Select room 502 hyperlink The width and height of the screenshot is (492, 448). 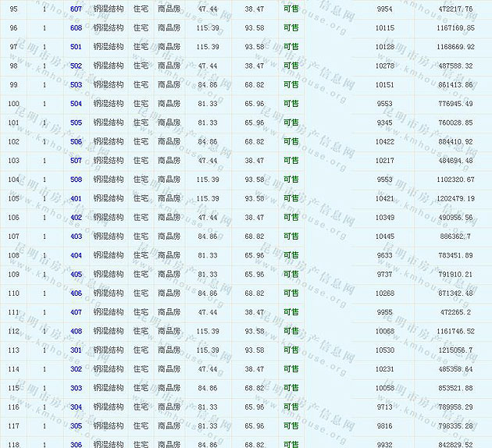(x=76, y=66)
